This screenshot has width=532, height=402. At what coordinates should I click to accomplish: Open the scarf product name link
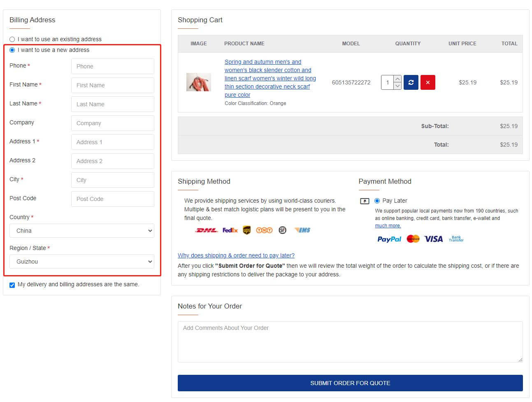point(270,78)
